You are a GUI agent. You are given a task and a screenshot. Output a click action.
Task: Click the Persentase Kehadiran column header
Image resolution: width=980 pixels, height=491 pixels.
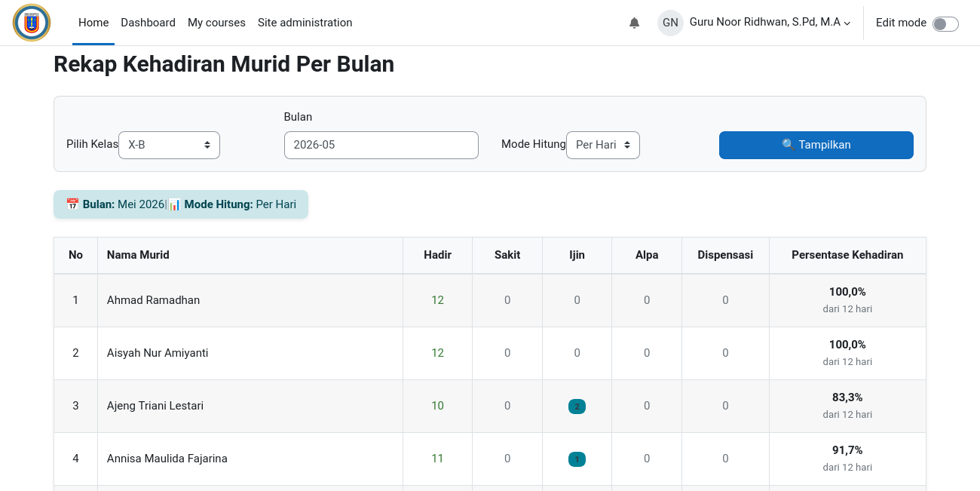click(847, 255)
